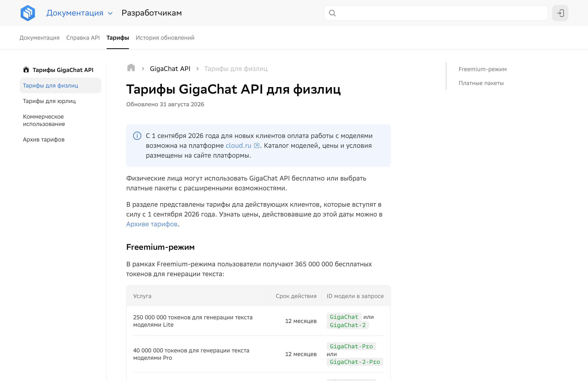Click the Freemium-режим section heading

160,247
